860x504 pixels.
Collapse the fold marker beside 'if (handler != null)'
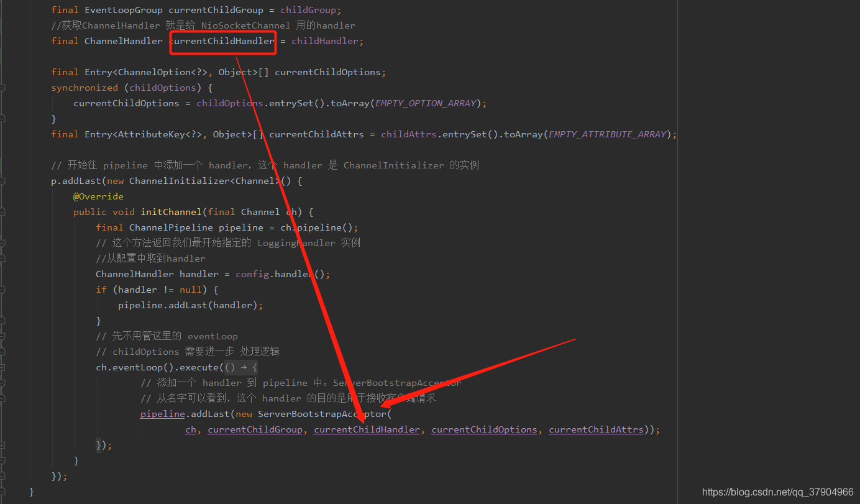2,290
